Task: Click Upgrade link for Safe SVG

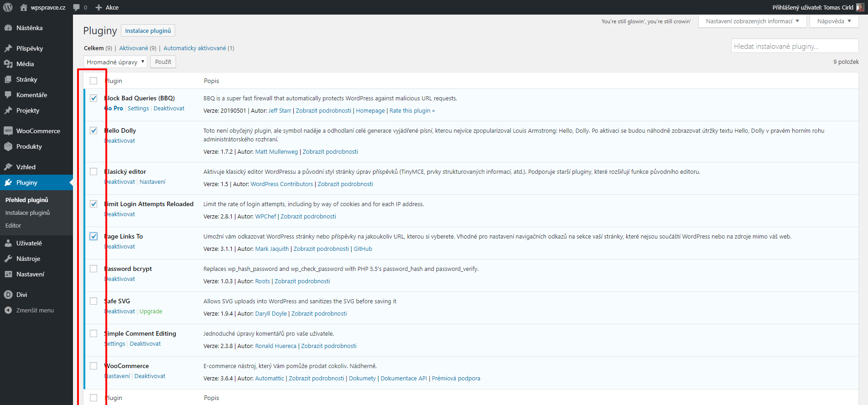Action: pyautogui.click(x=151, y=312)
